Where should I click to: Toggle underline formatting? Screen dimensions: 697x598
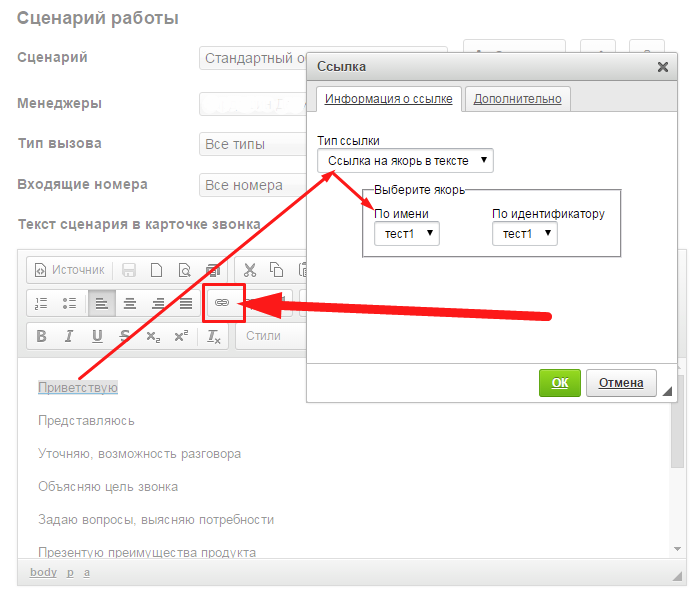coord(97,336)
